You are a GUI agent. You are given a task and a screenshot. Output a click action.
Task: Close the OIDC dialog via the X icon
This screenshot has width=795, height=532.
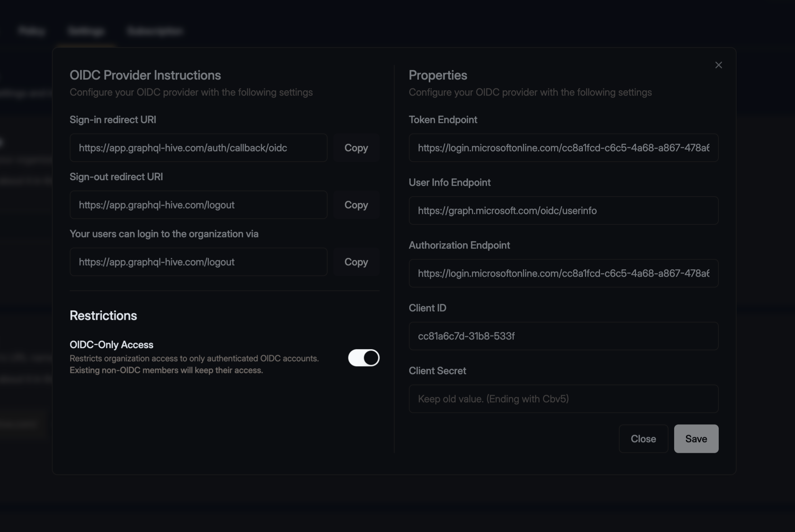719,65
